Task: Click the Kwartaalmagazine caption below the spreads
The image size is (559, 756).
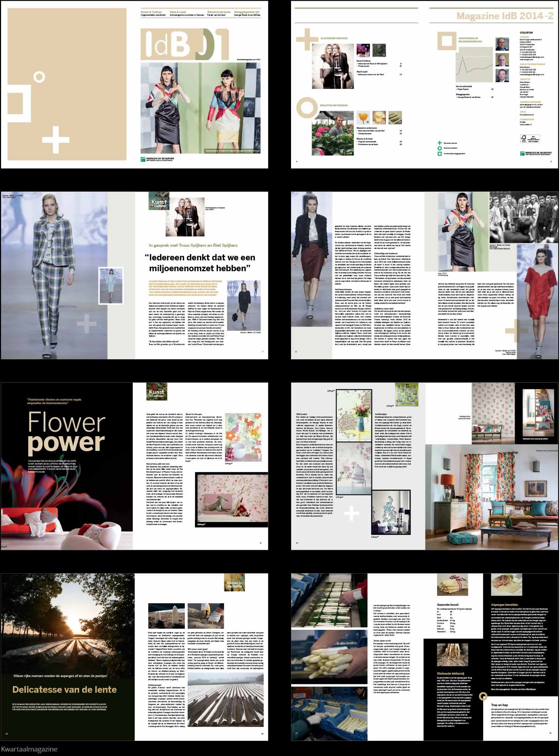Action: point(29,749)
